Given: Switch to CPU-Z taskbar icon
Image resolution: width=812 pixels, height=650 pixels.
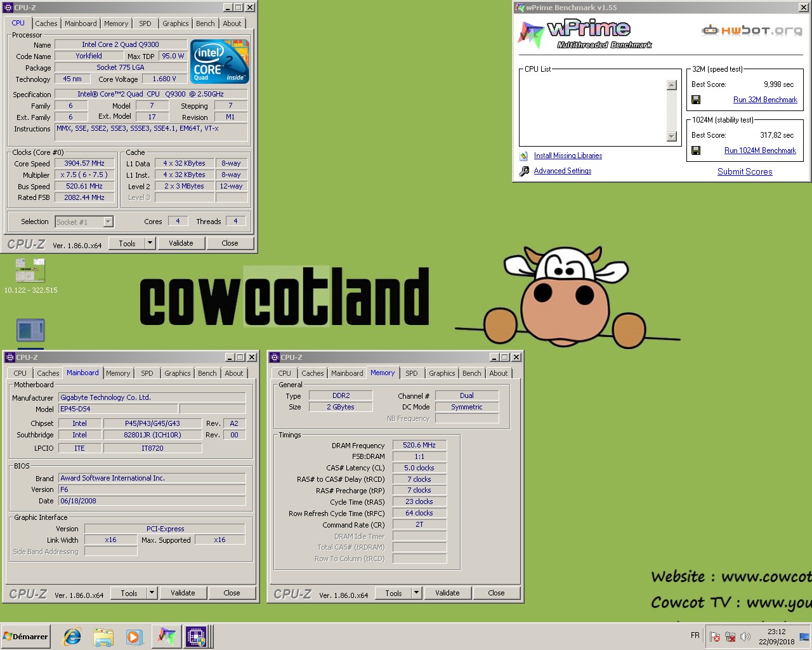Looking at the screenshot, I should (x=196, y=637).
